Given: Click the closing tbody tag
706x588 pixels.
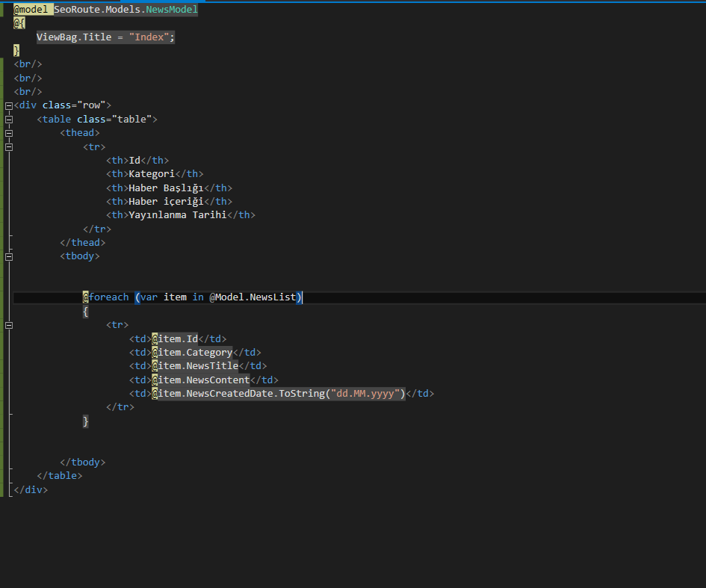Looking at the screenshot, I should [83, 462].
